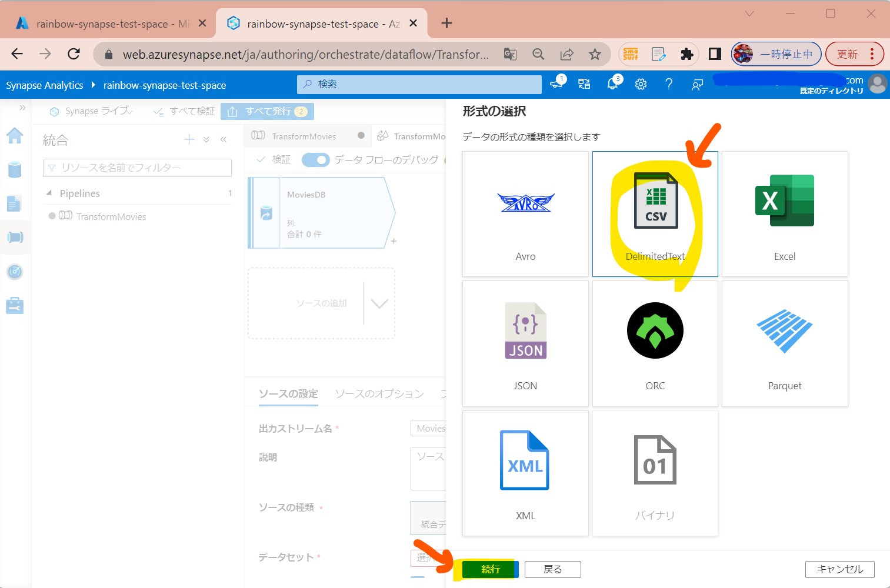Edit the output stream name field
Viewport: 890px width, 588px height.
click(x=428, y=429)
